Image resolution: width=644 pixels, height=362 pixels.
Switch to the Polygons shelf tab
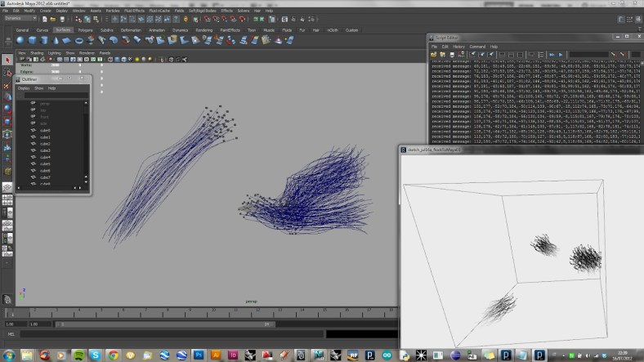point(86,29)
